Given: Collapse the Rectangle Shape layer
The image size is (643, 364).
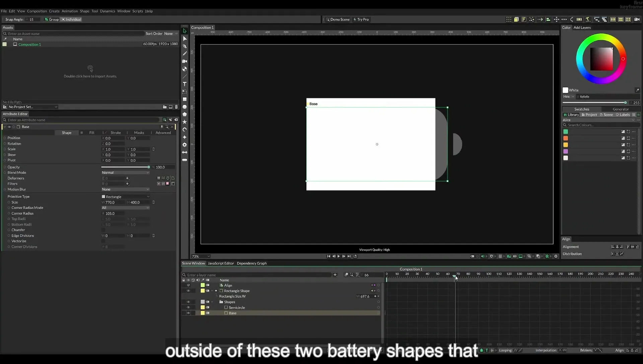Looking at the screenshot, I should [212, 291].
